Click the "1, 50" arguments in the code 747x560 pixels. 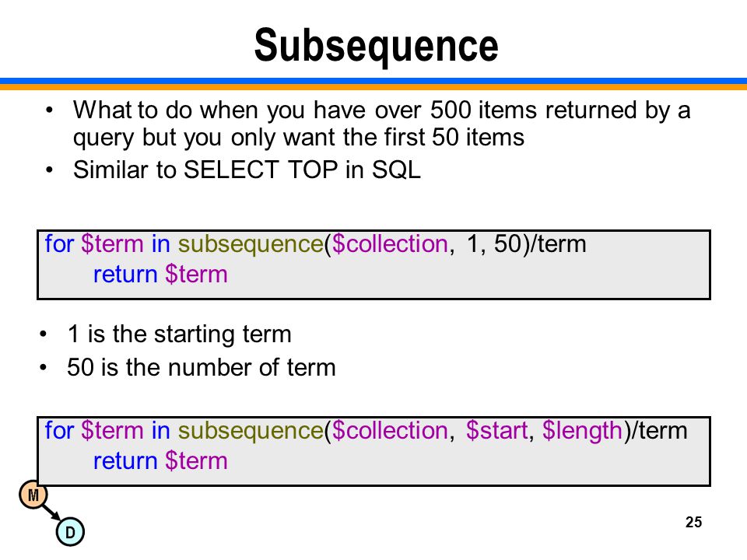coord(494,243)
